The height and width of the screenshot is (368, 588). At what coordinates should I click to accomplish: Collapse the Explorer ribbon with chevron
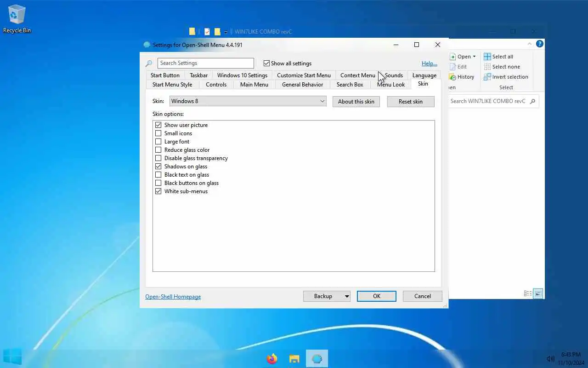pos(529,44)
